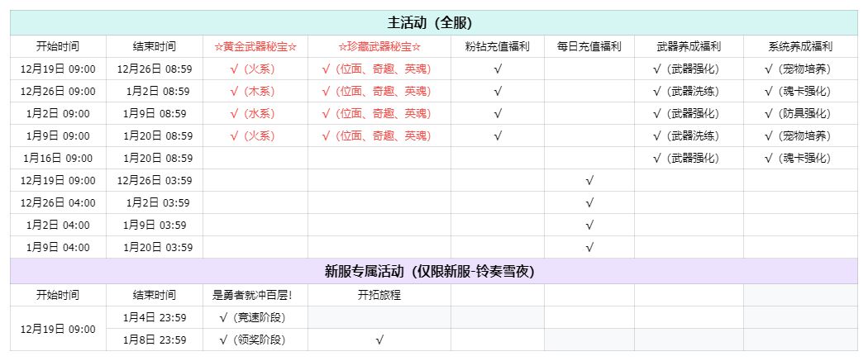Select the √（防具强化） cell

[798, 113]
